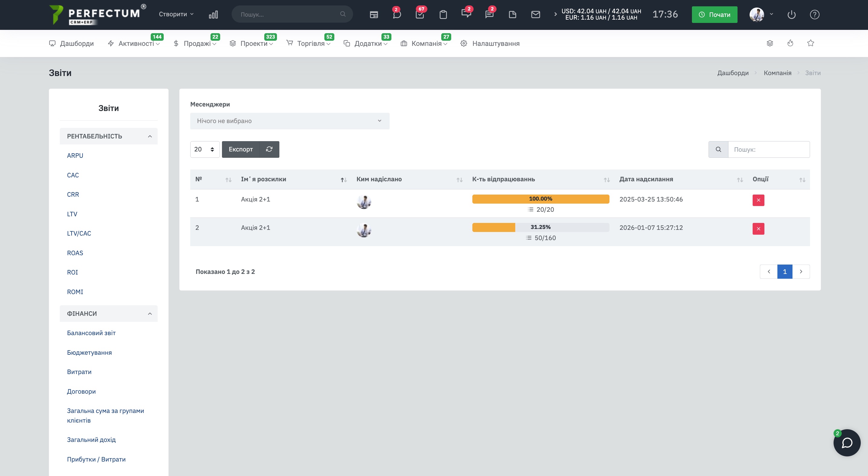Sort by К-ть відпрацюваннь column
The image size is (868, 476).
(x=503, y=179)
